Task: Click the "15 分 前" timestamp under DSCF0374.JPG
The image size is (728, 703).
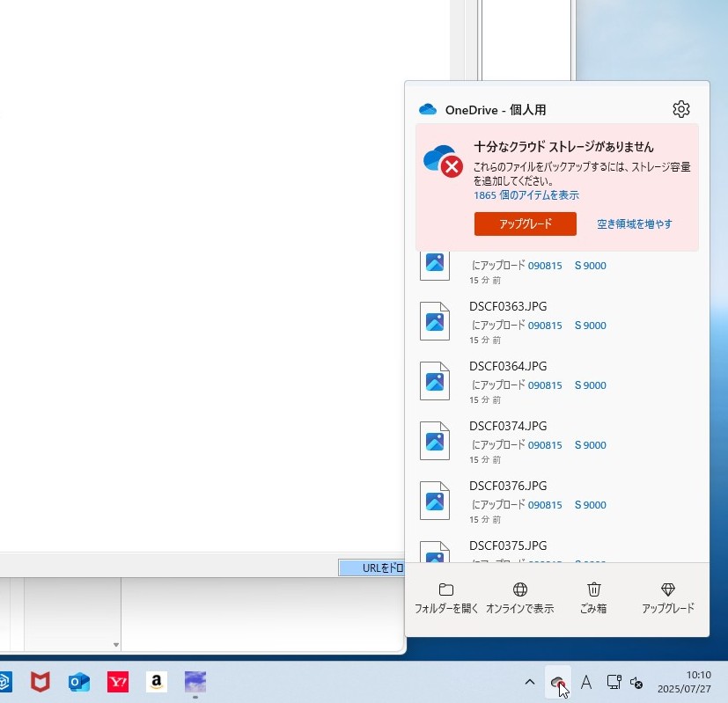Action: coord(485,460)
